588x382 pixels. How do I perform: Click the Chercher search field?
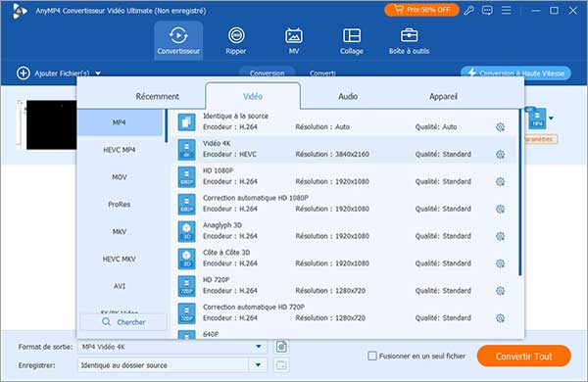click(x=123, y=322)
